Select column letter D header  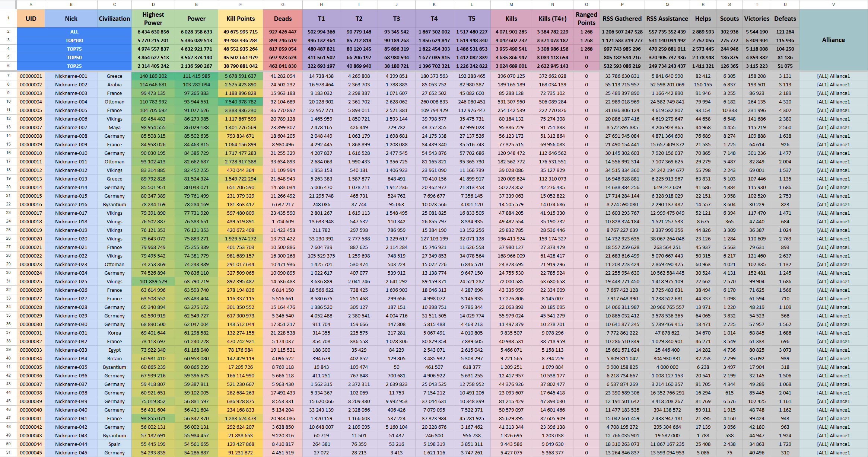(153, 4)
